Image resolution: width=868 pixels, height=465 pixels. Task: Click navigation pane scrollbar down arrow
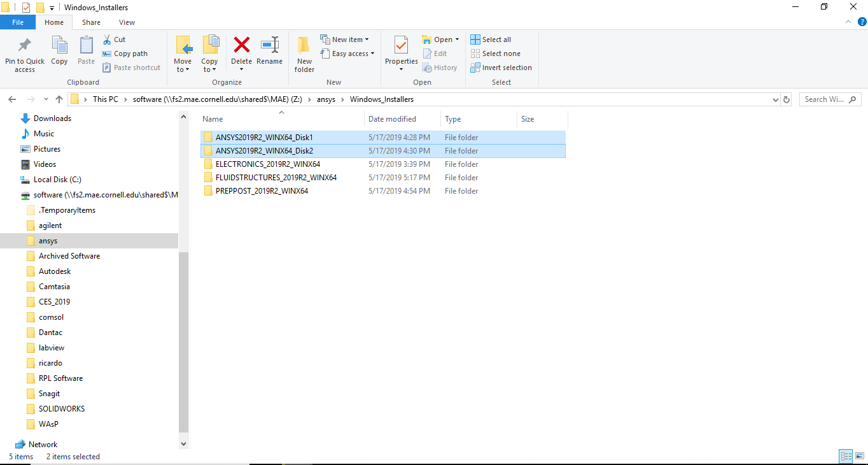click(x=184, y=443)
